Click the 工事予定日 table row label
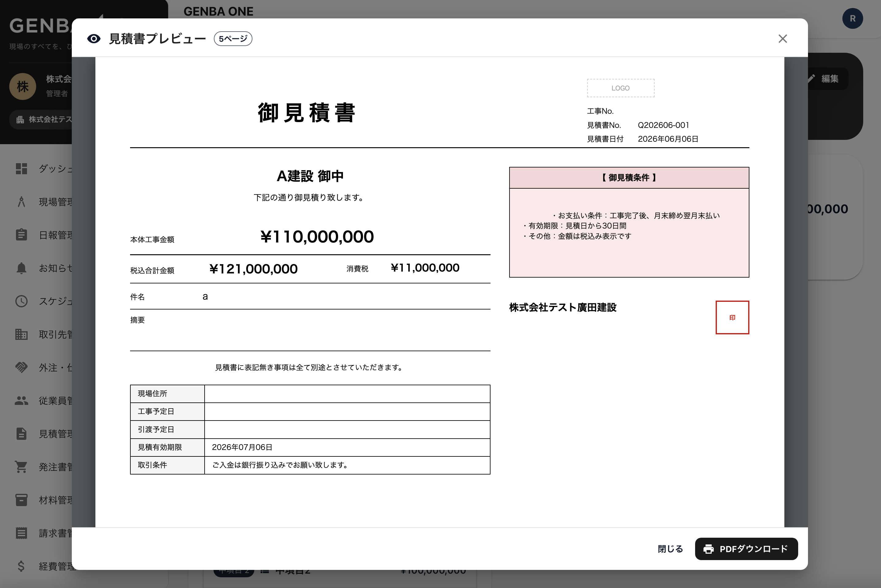 click(156, 411)
